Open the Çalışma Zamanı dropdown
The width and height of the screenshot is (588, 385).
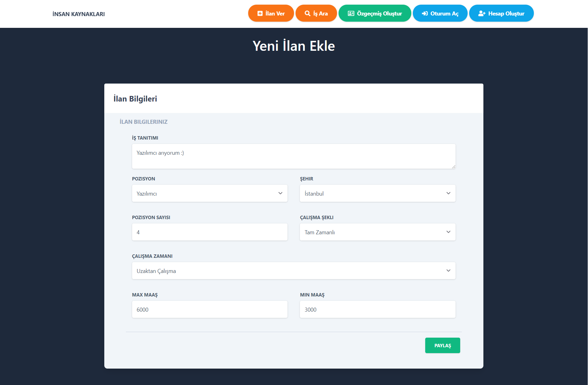(x=293, y=270)
